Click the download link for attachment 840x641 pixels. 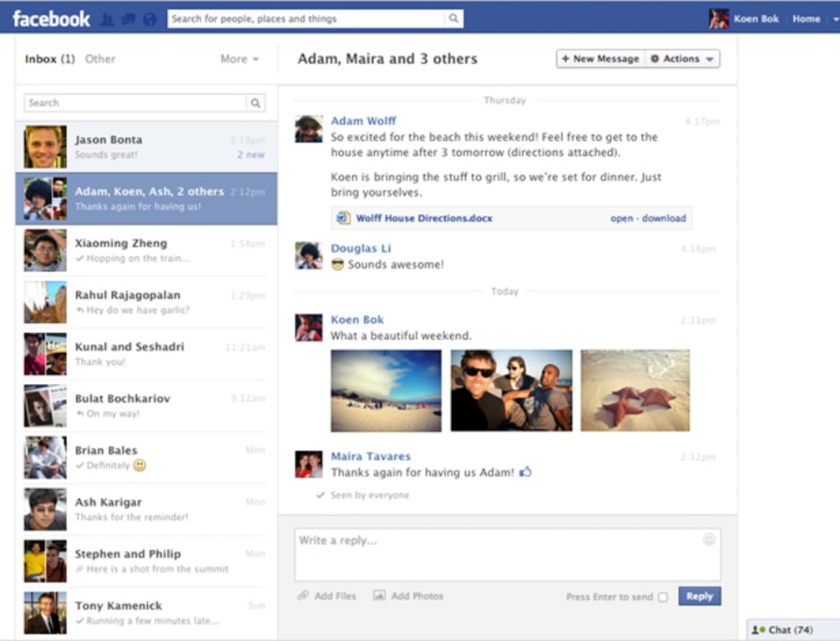coord(664,218)
